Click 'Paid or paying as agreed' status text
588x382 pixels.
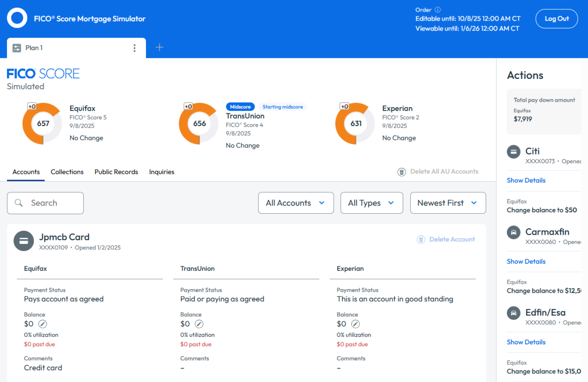coord(222,299)
